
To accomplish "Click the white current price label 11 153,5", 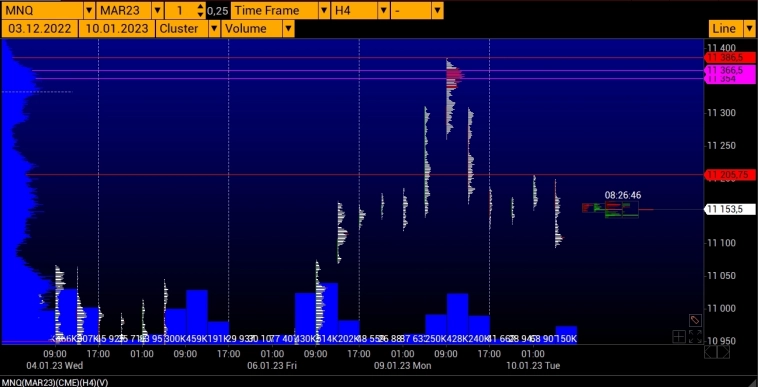I will tap(729, 209).
